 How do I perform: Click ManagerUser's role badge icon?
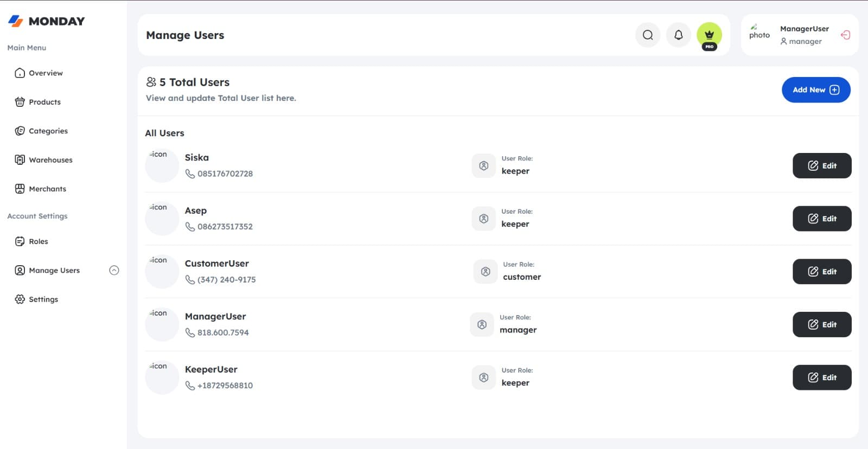click(x=482, y=325)
